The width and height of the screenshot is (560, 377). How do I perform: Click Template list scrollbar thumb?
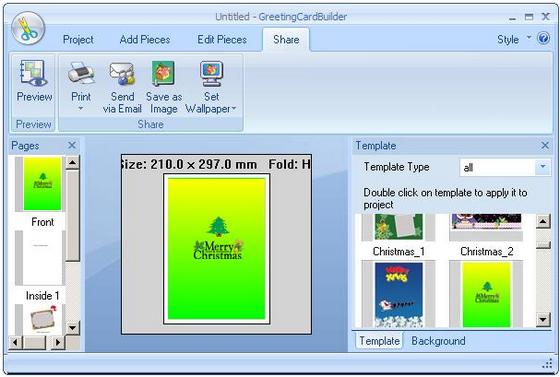point(543,245)
